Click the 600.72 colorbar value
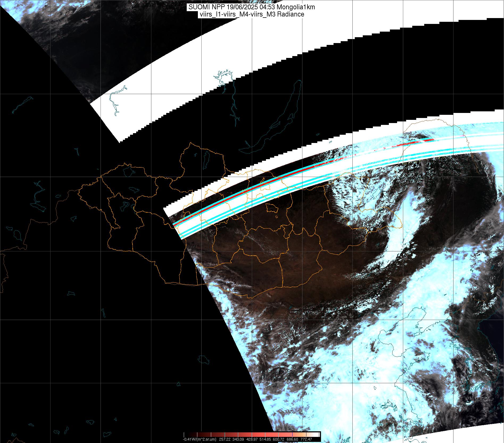Image resolution: width=504 pixels, height=443 pixels. 278,439
